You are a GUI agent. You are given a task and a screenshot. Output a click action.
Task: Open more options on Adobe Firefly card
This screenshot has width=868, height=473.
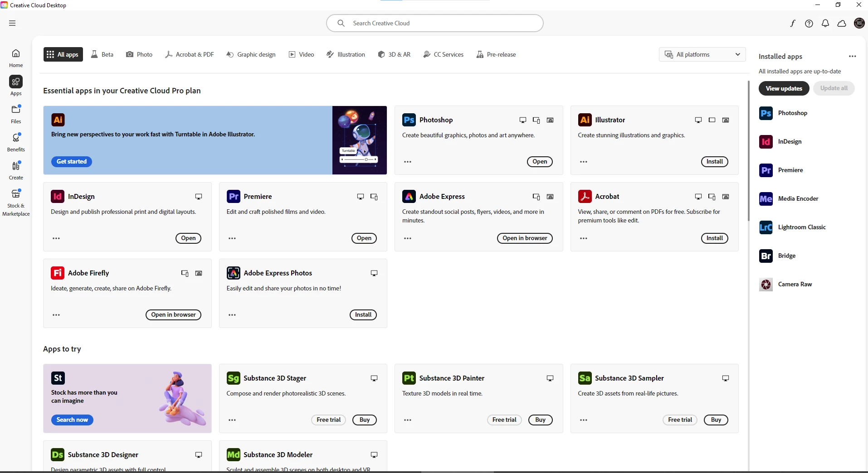click(56, 315)
